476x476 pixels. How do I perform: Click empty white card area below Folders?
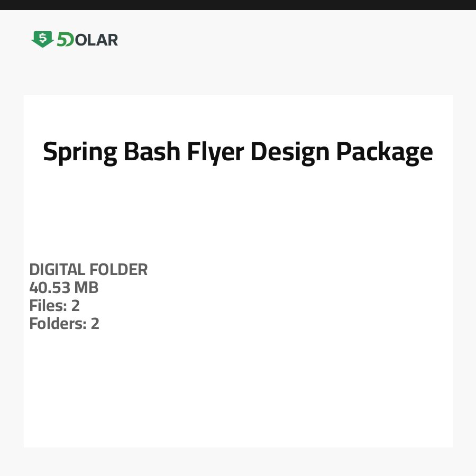[x=238, y=391]
